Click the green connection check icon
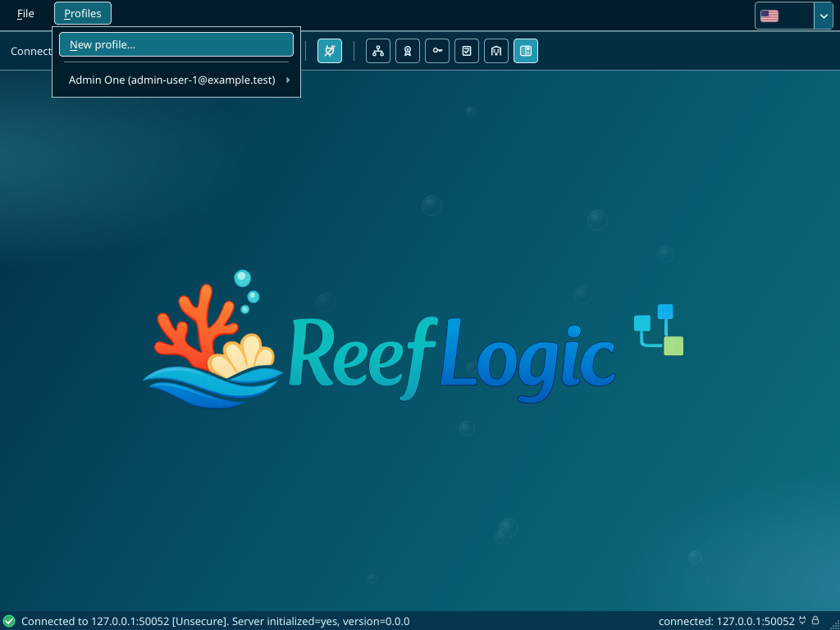Viewport: 840px width, 630px height. [x=9, y=622]
